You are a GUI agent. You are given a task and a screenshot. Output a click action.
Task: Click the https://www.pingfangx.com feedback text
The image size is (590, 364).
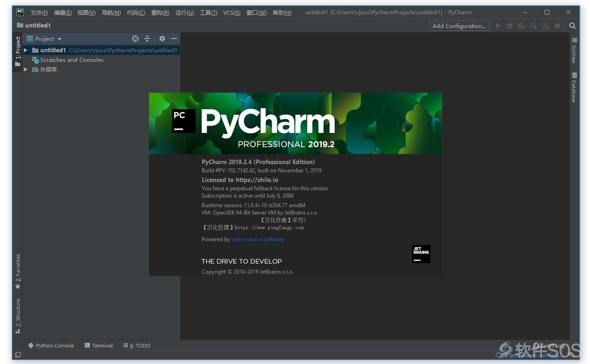coord(269,227)
